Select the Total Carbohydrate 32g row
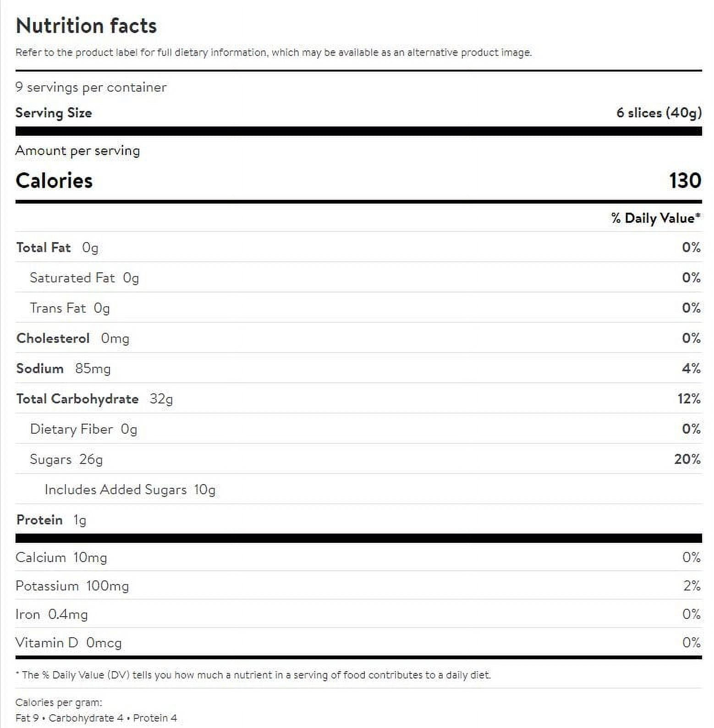Screen dimensions: 714x728 pos(358,398)
